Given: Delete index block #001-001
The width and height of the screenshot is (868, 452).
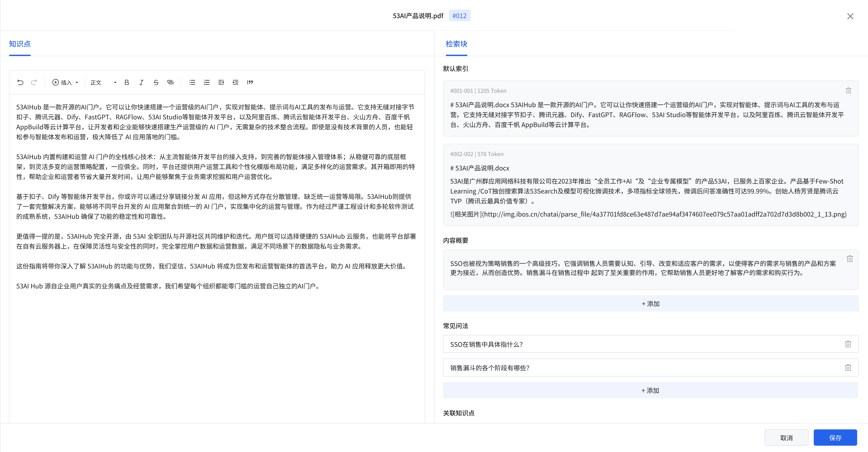Looking at the screenshot, I should 848,90.
